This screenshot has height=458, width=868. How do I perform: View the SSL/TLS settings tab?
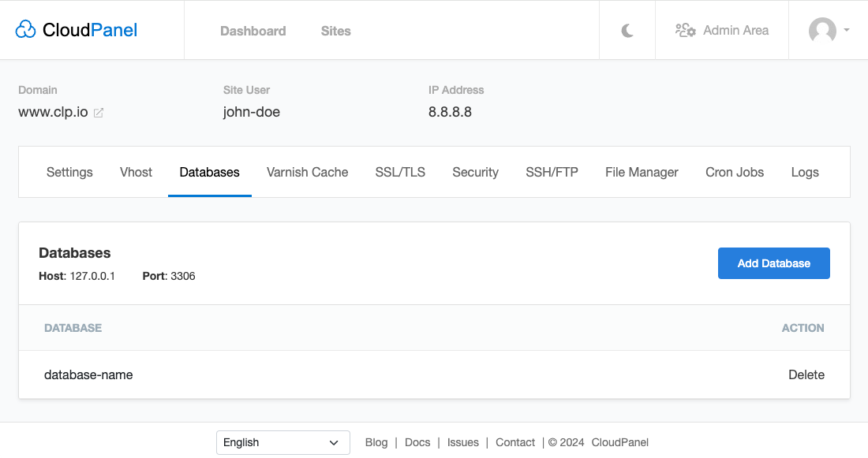pyautogui.click(x=399, y=172)
